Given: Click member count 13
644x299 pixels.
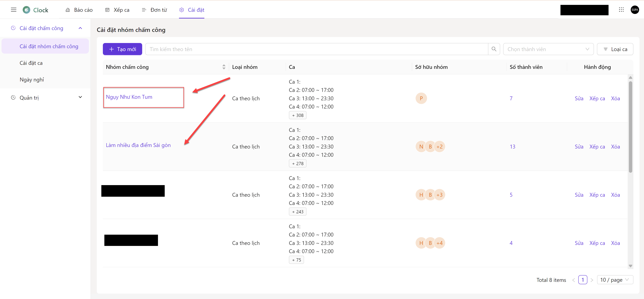Looking at the screenshot, I should coord(512,147).
